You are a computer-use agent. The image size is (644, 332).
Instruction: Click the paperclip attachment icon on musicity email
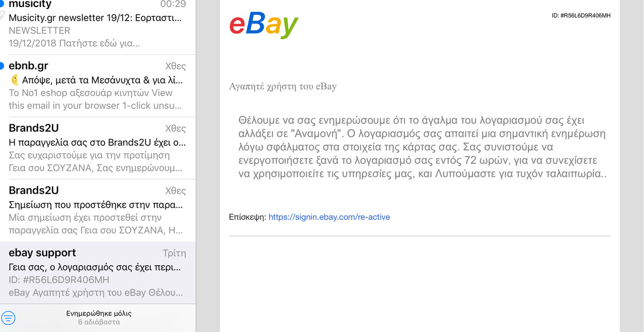[3, 16]
